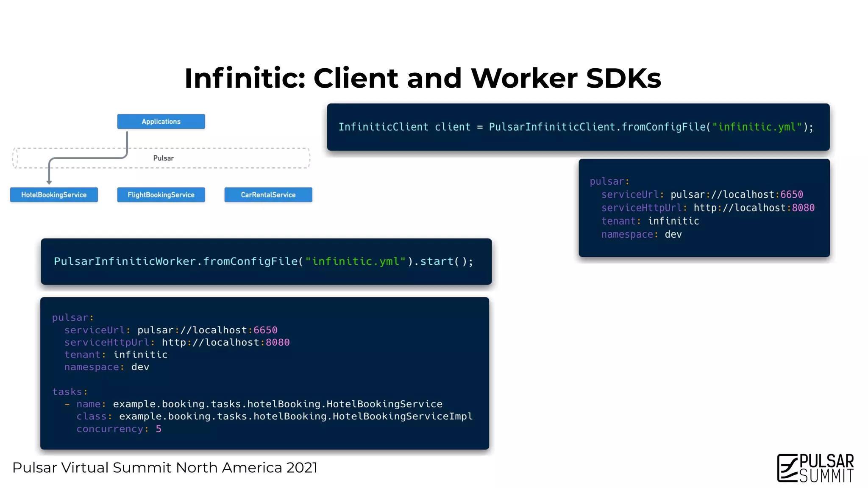Select the FlightBookingService box
868x488 pixels.
tap(161, 195)
